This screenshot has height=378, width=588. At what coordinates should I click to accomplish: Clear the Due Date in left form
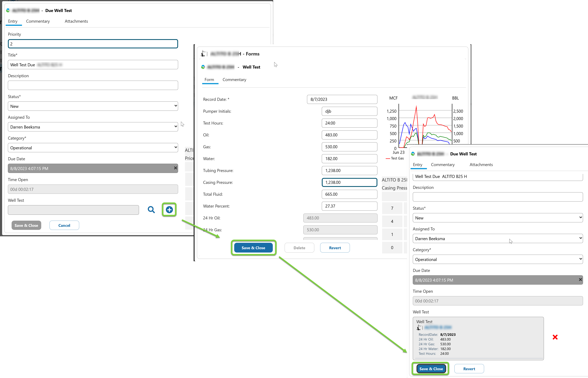175,168
